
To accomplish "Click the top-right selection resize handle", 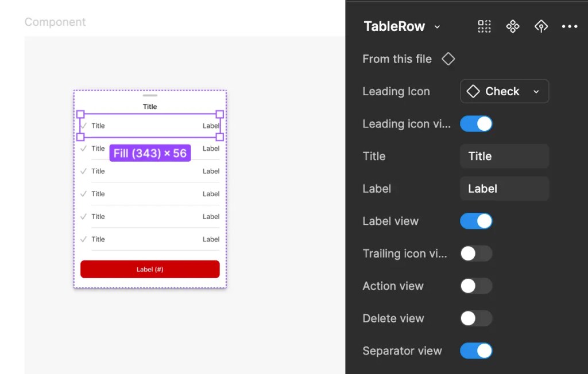I will 219,114.
